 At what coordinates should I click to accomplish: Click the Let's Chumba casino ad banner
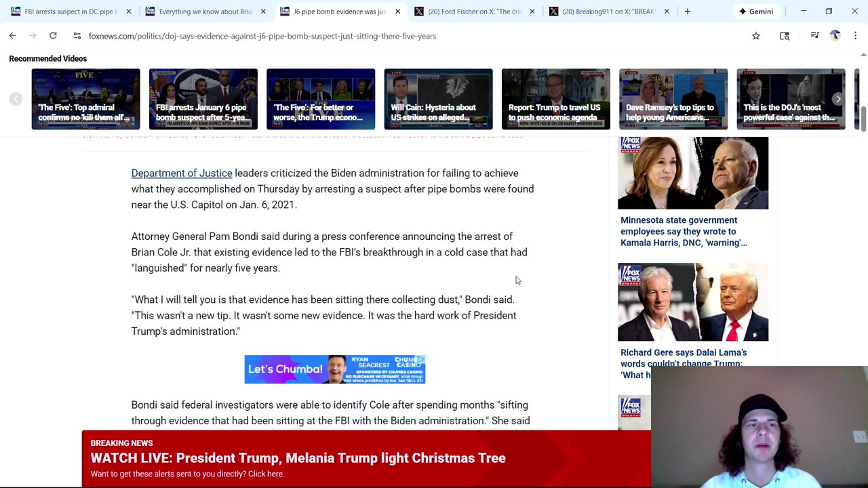point(335,369)
